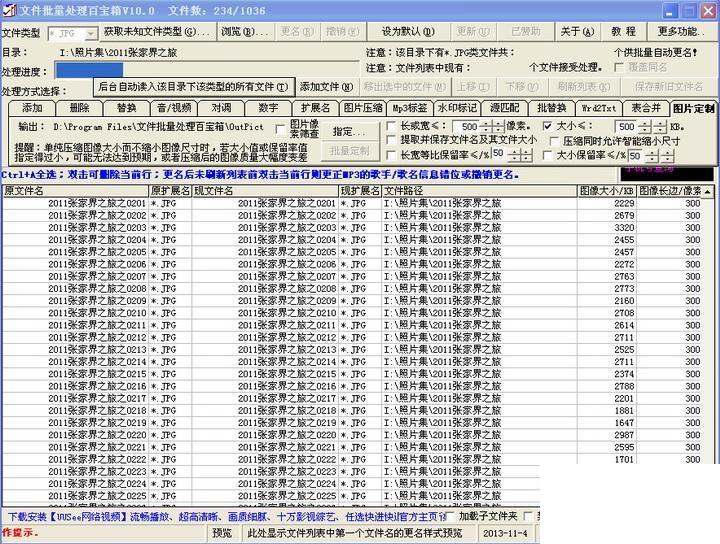Click the 处理进度 progress bar
Viewport: 720px width, 544px height.
(x=207, y=70)
